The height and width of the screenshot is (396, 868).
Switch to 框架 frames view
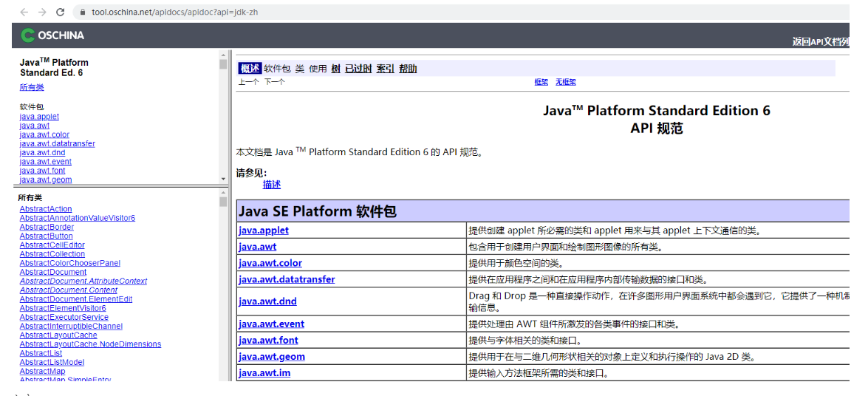pos(541,82)
